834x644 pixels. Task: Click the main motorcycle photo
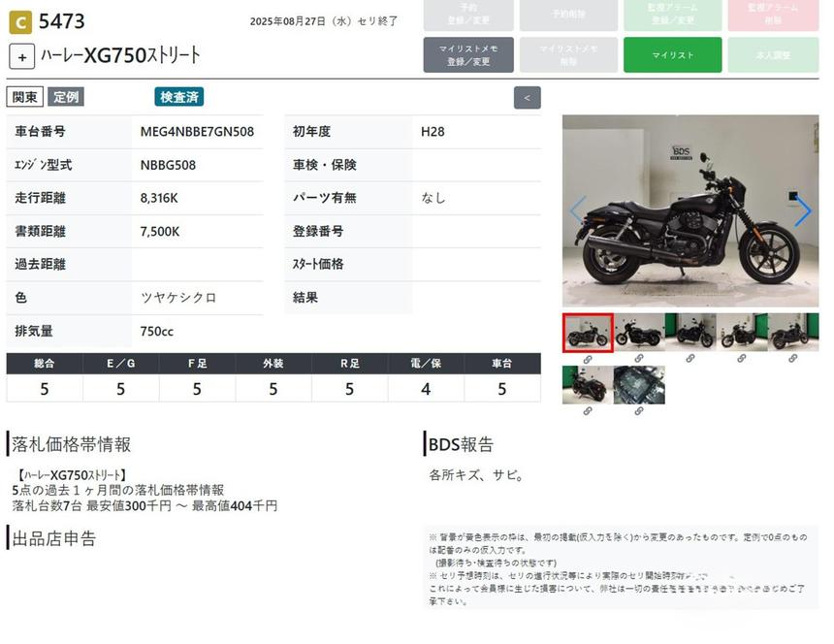pyautogui.click(x=690, y=211)
